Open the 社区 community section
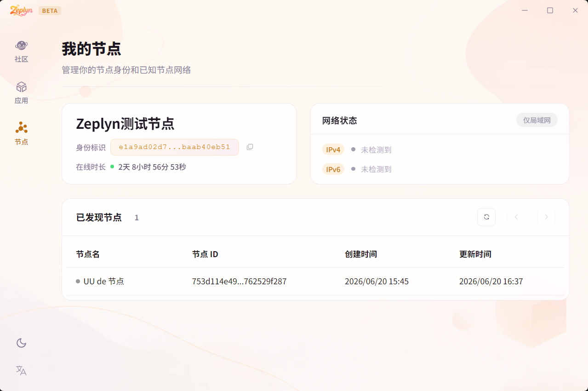The width and height of the screenshot is (588, 391). (21, 52)
